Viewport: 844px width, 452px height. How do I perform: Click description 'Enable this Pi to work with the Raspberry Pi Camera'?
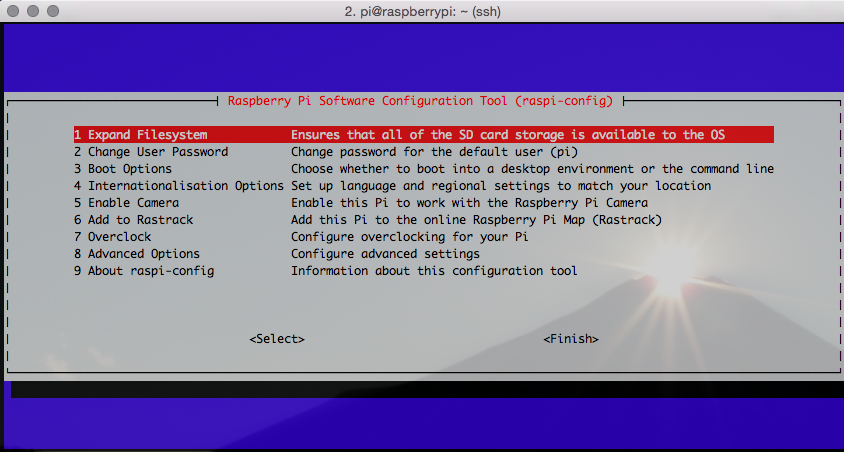coord(469,203)
